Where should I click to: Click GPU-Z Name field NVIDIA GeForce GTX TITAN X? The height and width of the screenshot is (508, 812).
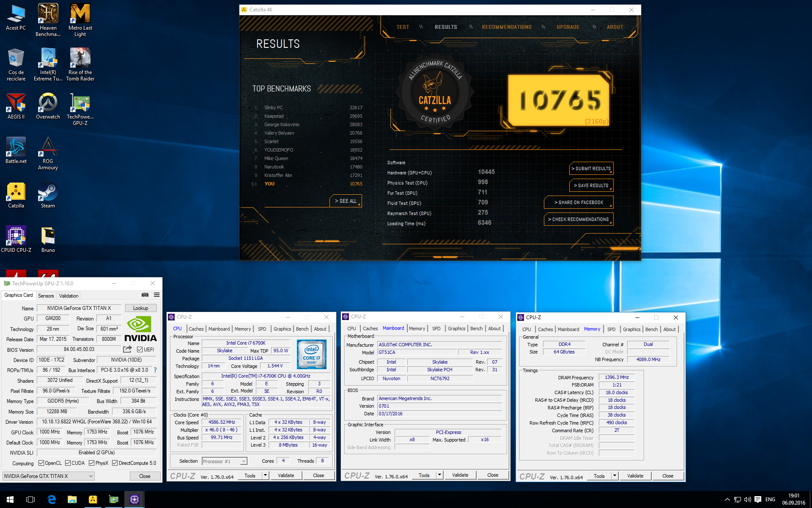(x=79, y=308)
